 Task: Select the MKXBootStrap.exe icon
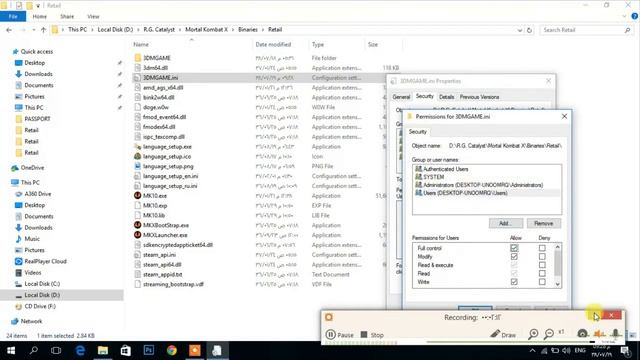point(138,225)
